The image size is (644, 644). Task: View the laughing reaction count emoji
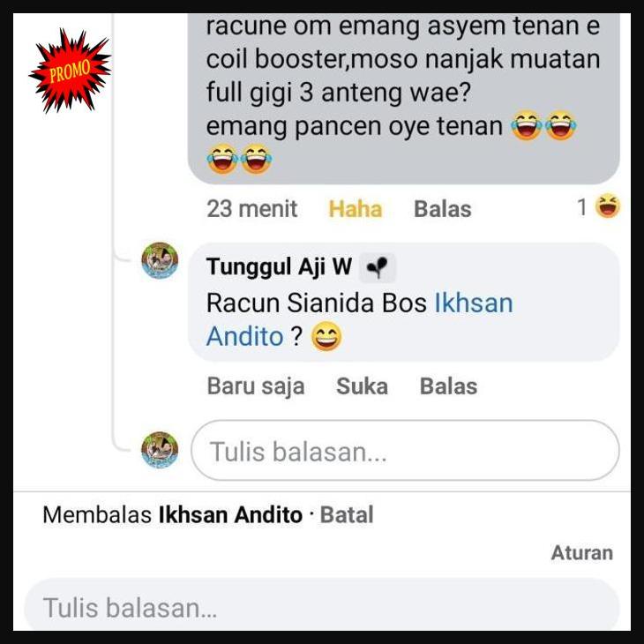pos(608,206)
